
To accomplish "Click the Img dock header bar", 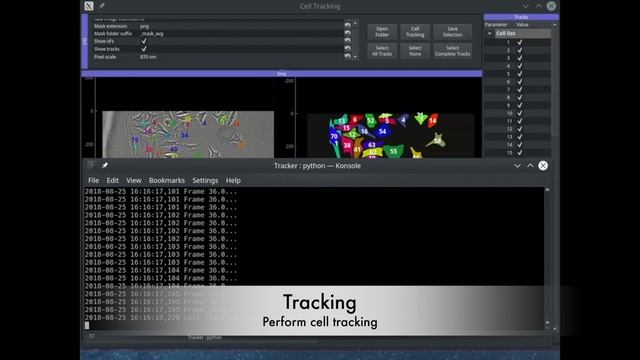I will pyautogui.click(x=282, y=74).
